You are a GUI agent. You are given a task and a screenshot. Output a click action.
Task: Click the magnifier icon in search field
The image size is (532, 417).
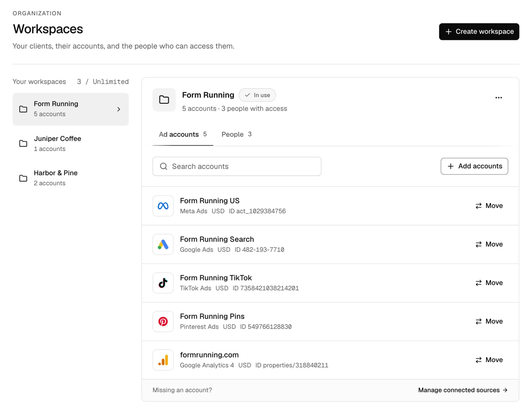coord(164,166)
